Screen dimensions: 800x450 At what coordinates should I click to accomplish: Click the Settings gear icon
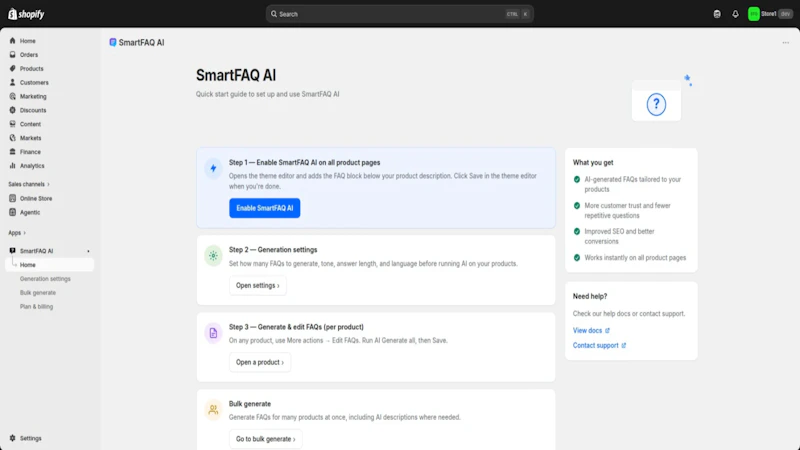pos(12,438)
